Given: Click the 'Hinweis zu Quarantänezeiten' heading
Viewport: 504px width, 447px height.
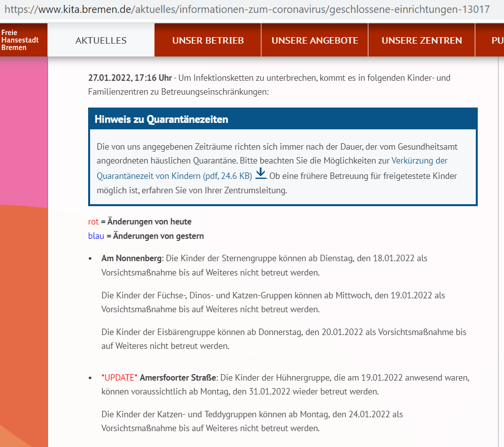Looking at the screenshot, I should 161,119.
